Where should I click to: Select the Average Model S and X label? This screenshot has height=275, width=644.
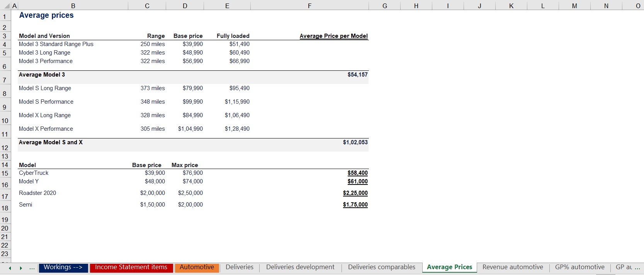coord(51,142)
